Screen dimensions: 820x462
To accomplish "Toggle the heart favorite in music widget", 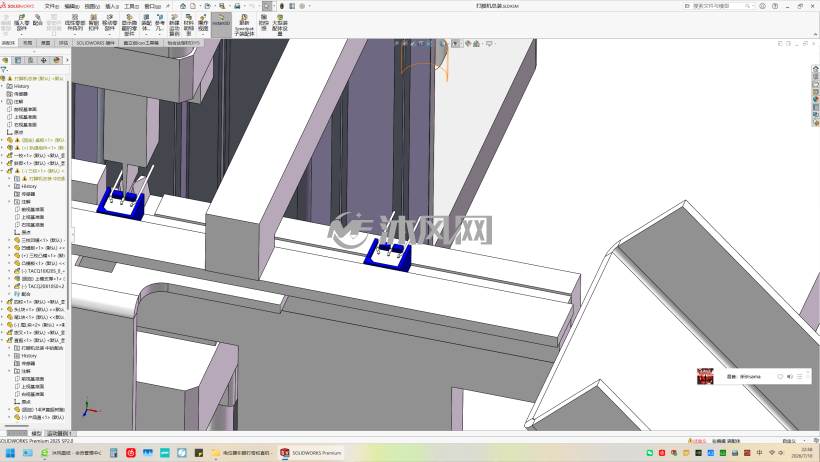I will (x=780, y=377).
